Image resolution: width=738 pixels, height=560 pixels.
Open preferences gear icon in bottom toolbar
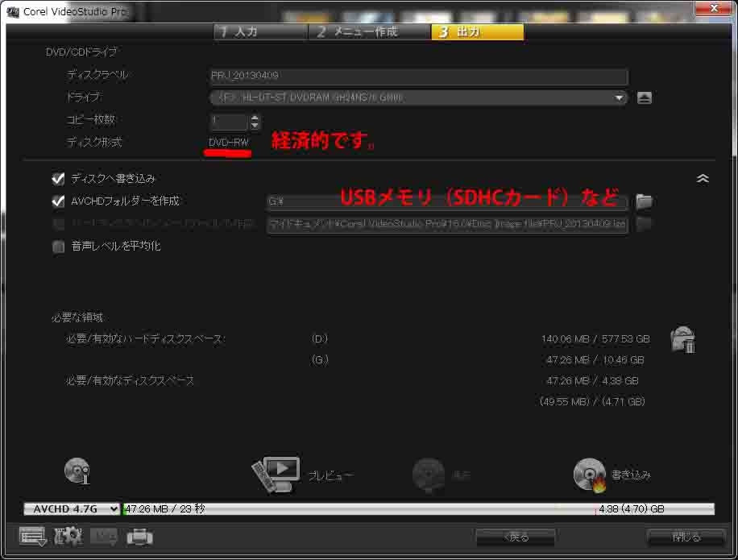(68, 537)
